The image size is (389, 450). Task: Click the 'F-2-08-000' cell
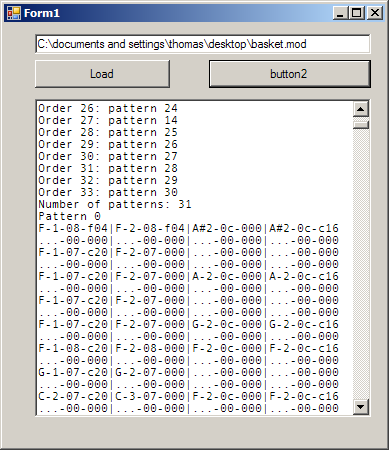pyautogui.click(x=150, y=348)
